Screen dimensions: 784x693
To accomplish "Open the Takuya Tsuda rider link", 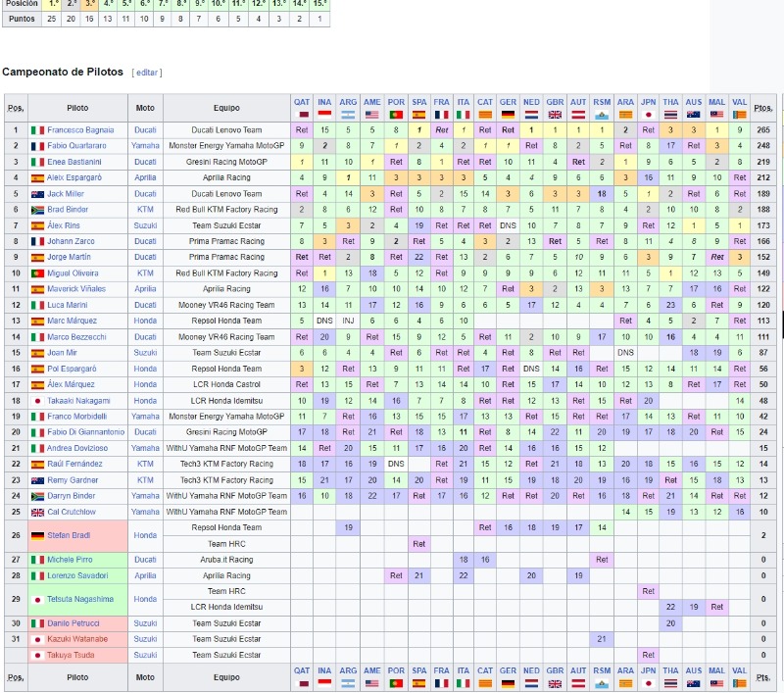I will (x=71, y=655).
